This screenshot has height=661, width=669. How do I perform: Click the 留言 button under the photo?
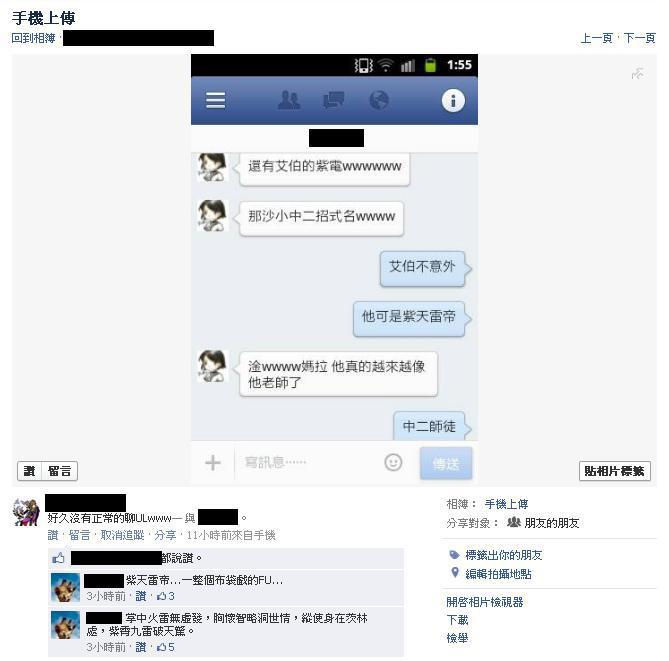tap(59, 471)
